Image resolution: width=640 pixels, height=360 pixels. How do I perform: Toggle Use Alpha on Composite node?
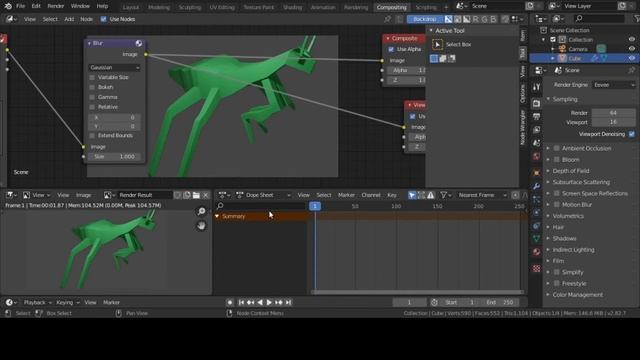391,49
